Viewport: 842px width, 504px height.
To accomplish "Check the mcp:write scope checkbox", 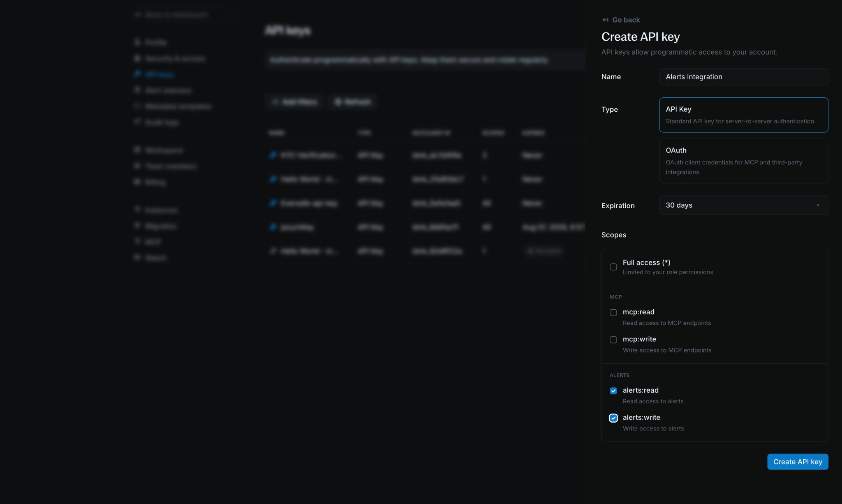I will click(x=613, y=340).
